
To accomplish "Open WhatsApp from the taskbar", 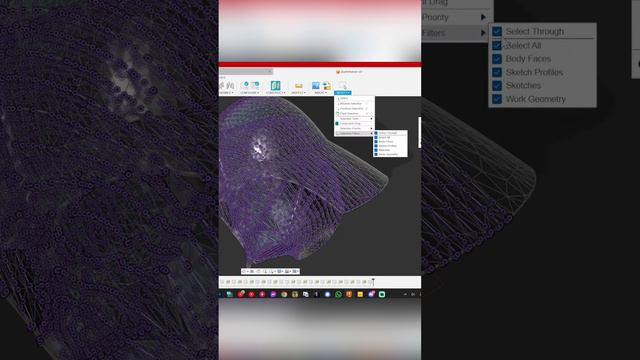I will coord(338,294).
